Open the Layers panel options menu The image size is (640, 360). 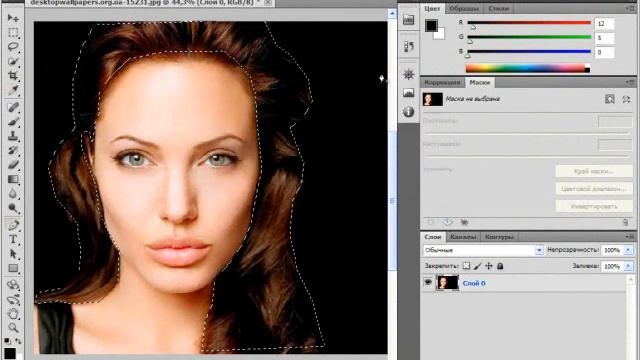click(631, 237)
